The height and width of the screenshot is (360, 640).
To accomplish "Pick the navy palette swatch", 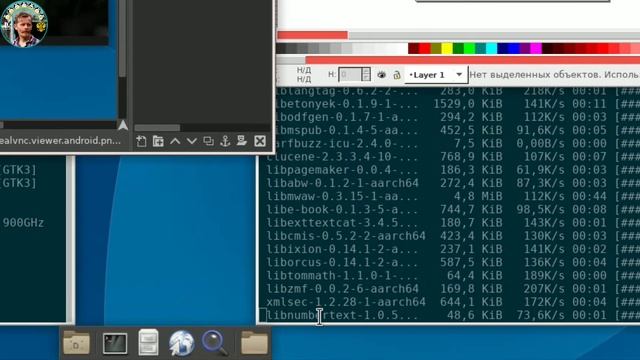I will [x=503, y=49].
